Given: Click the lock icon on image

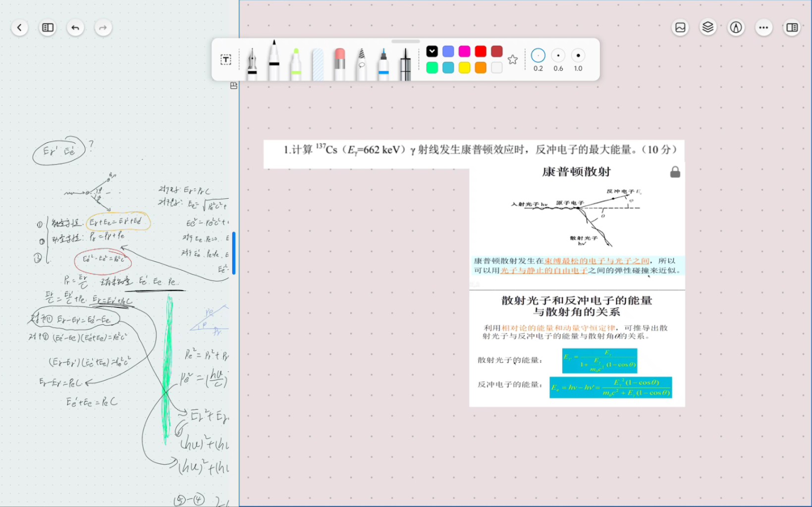Looking at the screenshot, I should 675,172.
